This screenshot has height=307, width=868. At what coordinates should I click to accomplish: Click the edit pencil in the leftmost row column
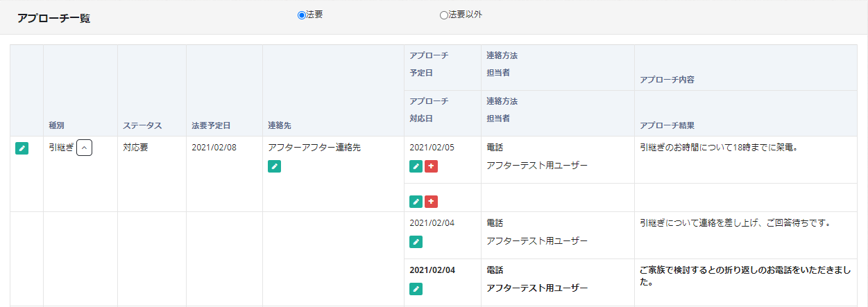pyautogui.click(x=22, y=148)
